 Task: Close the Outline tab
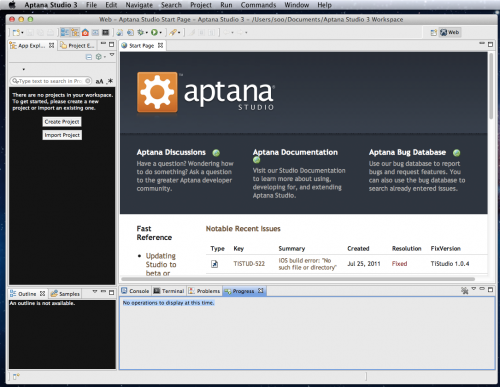point(42,293)
